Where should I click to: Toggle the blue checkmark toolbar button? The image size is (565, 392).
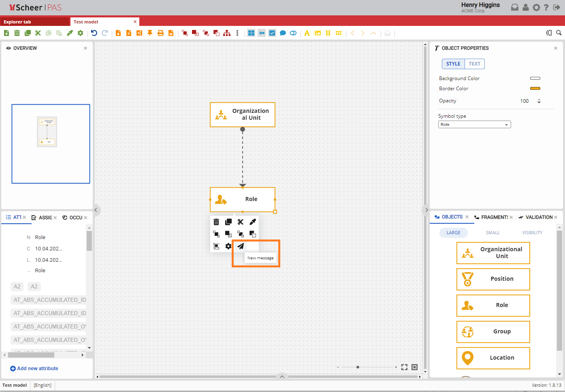click(x=272, y=33)
